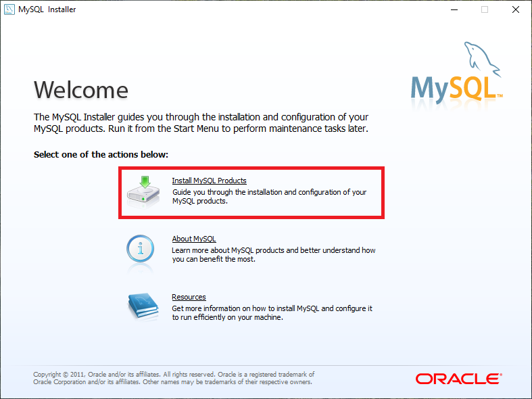This screenshot has width=532, height=399.
Task: Click the MySQL dolphin logo
Action: (457, 72)
